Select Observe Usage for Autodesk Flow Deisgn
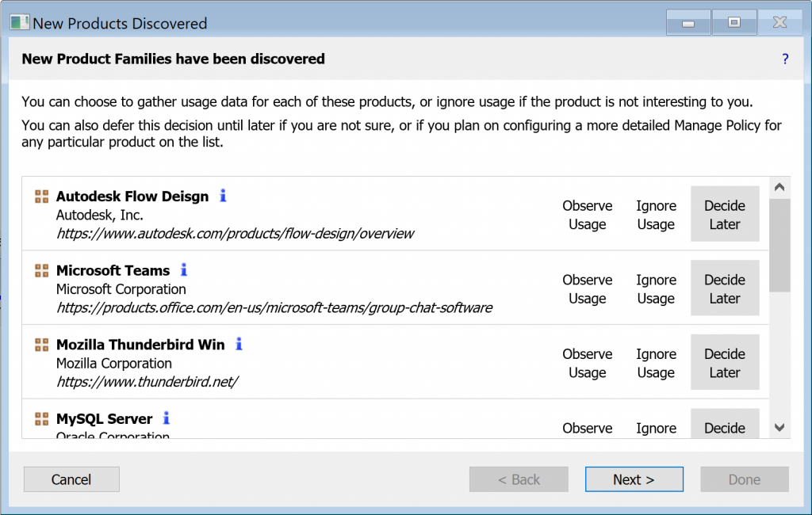 [588, 215]
